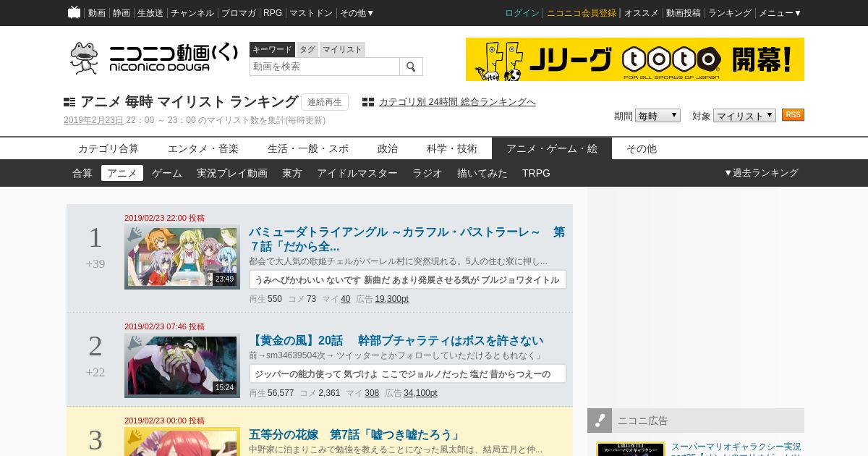This screenshot has width=868, height=456.
Task: Click megaphone icon on rank 3 thumbnail
Action: point(135,436)
